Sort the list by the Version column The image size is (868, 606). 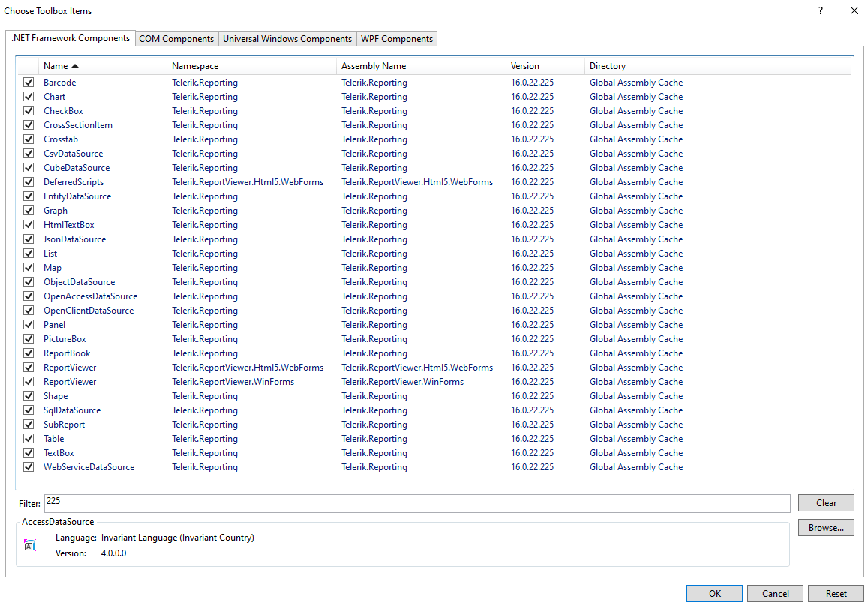pyautogui.click(x=524, y=65)
